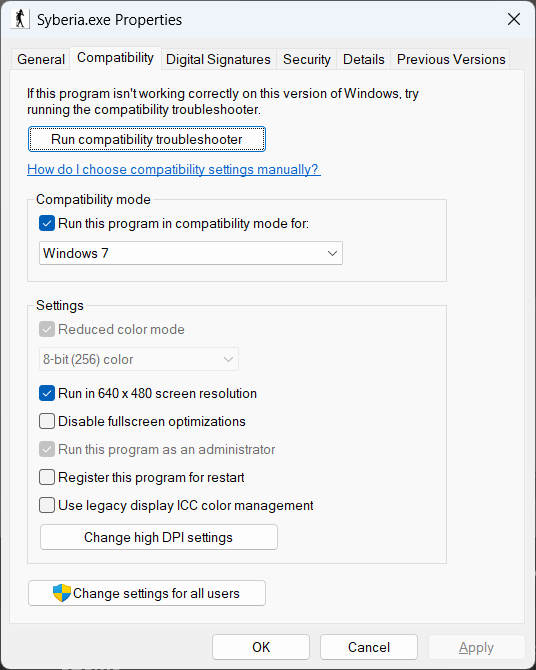This screenshot has height=670, width=536.
Task: Select the Previous Versions tab
Action: (x=451, y=59)
